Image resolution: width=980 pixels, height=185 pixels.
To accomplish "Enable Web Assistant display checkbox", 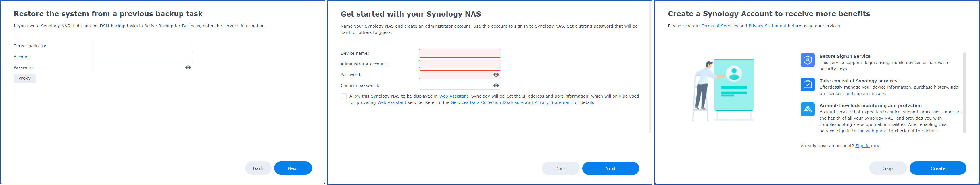I will tap(343, 96).
